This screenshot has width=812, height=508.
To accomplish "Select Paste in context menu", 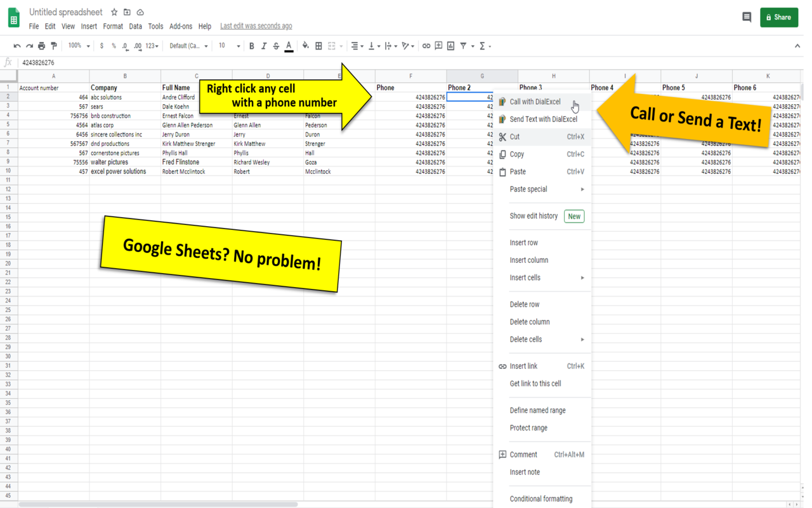I will point(542,171).
